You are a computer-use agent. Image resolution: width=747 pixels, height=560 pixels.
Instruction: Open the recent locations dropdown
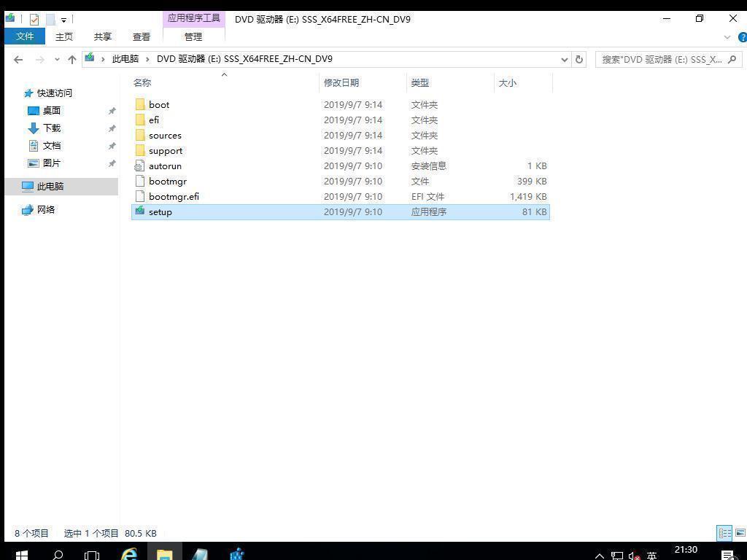(x=57, y=60)
